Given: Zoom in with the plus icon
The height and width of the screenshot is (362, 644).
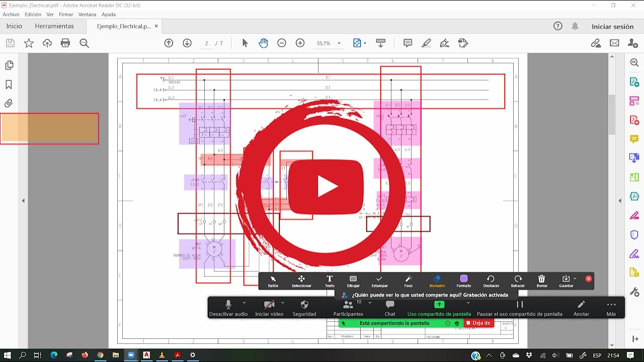Looking at the screenshot, I should [300, 43].
